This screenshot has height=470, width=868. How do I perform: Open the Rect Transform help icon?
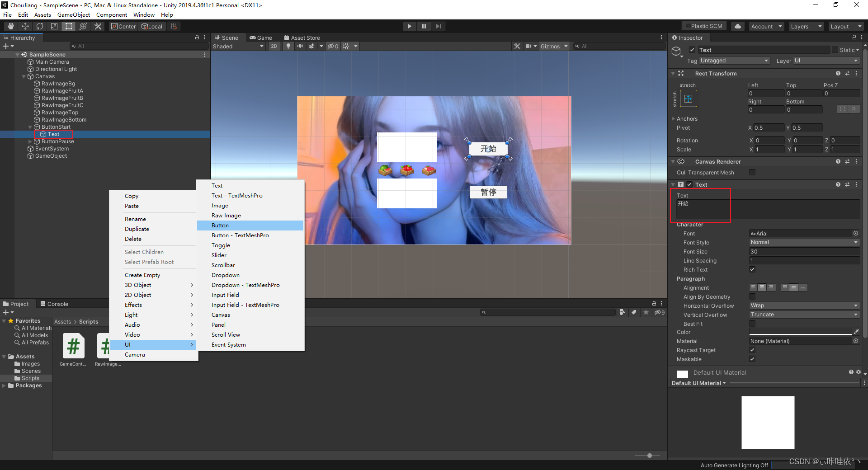pyautogui.click(x=838, y=73)
